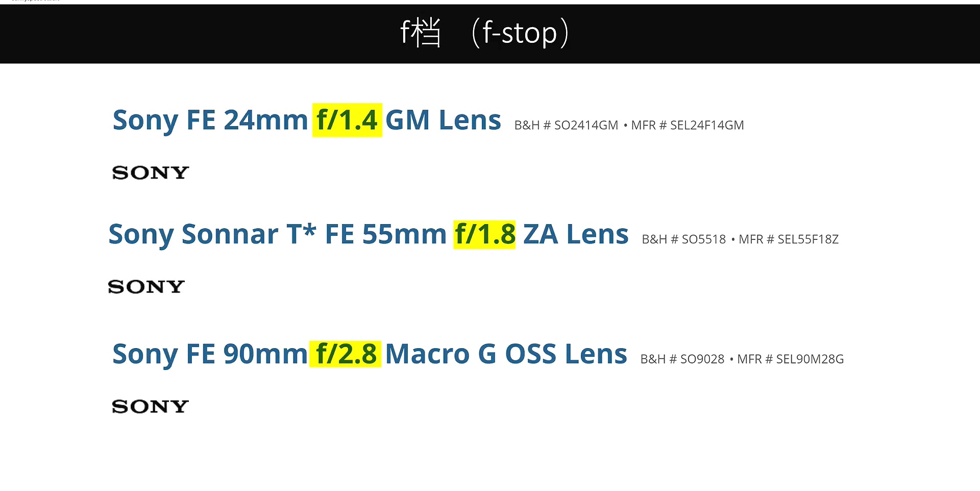This screenshot has width=980, height=491.
Task: Click the Sony logo under the 24mm lens
Action: tap(151, 173)
